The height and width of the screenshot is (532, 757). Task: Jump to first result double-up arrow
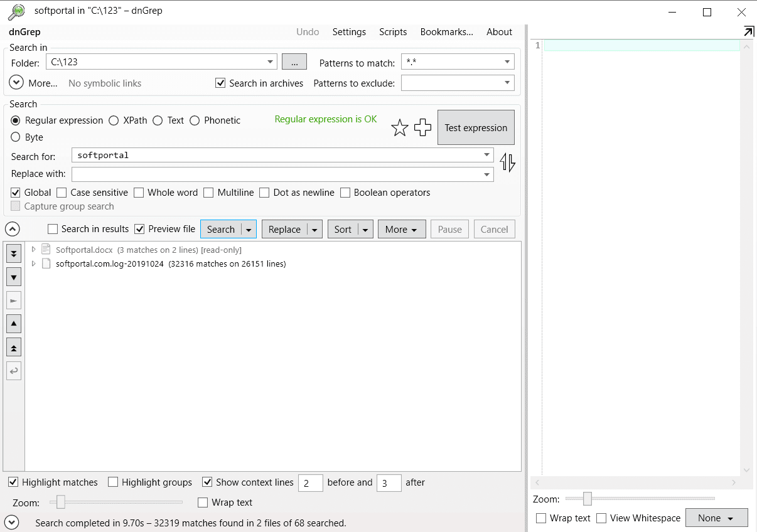14,347
